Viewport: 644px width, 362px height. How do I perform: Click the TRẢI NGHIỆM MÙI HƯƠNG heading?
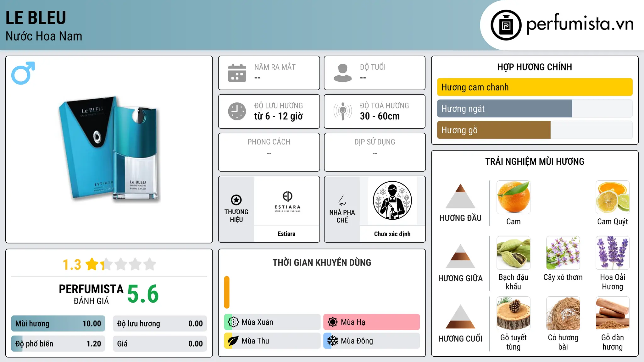coord(535,162)
